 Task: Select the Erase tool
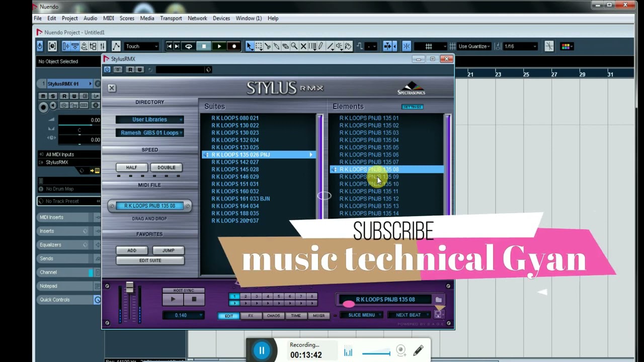(285, 46)
